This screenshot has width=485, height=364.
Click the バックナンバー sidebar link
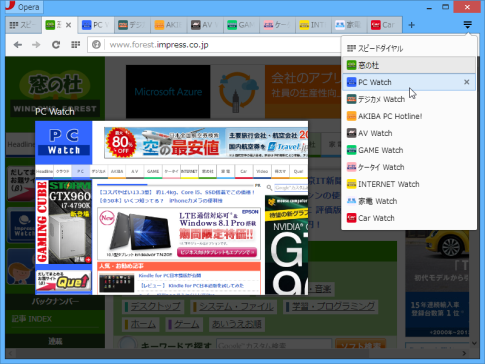(x=55, y=301)
